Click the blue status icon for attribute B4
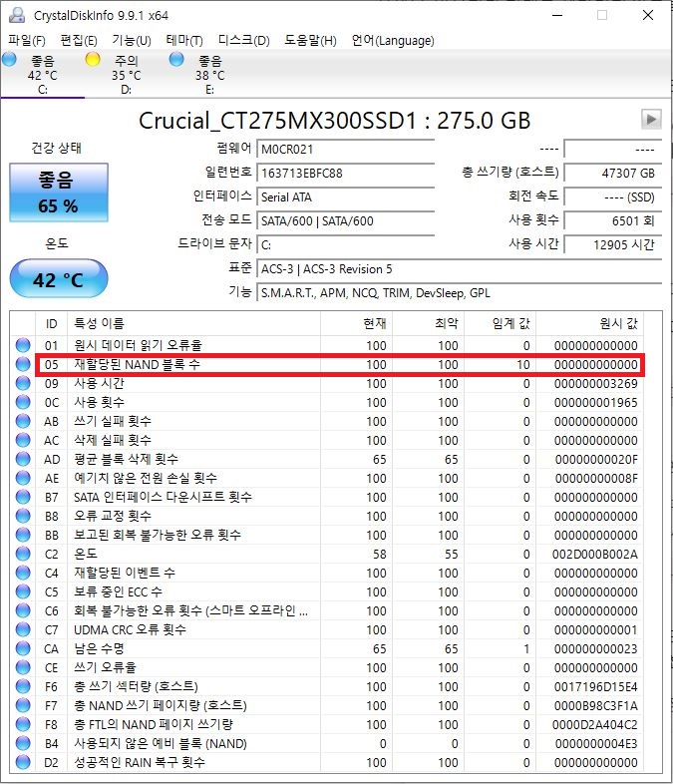This screenshot has height=784, width=673. [x=23, y=743]
